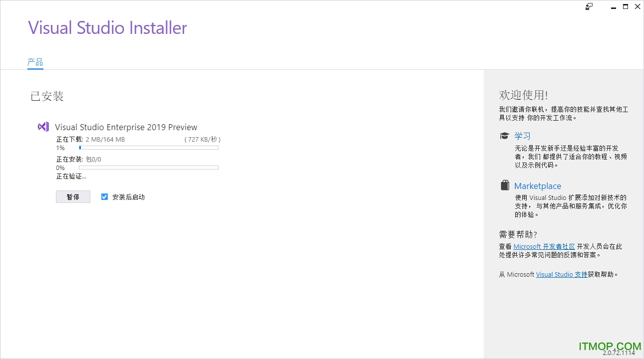Image resolution: width=644 pixels, height=359 pixels.
Task: Click the installation progress bar at 0%
Action: (149, 168)
